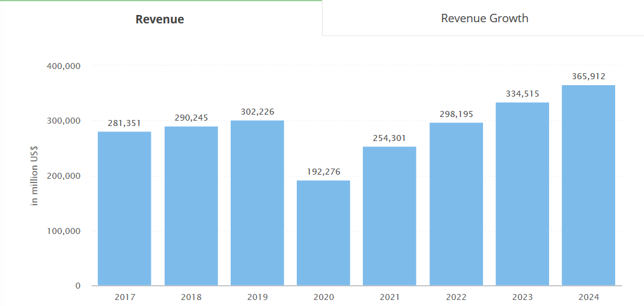Click the 2024 x-axis label
The image size is (644, 306).
pyautogui.click(x=588, y=297)
